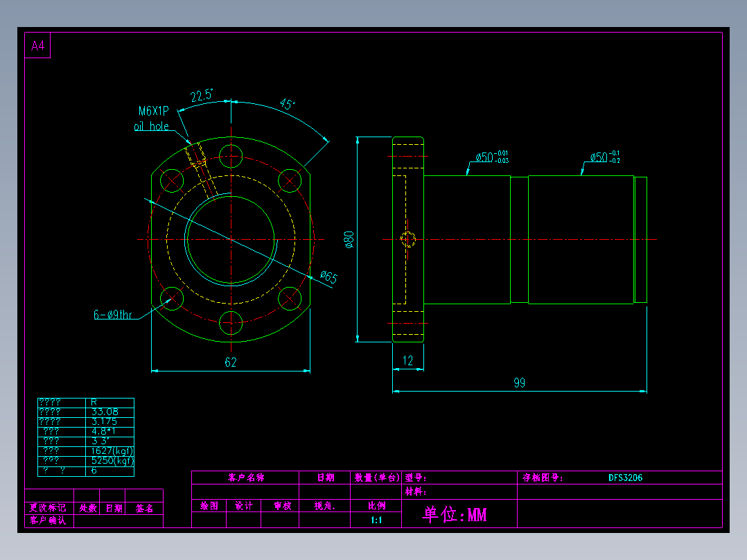Click the 4.8*1 value in the spec table
This screenshot has height=560, width=747.
[x=103, y=431]
